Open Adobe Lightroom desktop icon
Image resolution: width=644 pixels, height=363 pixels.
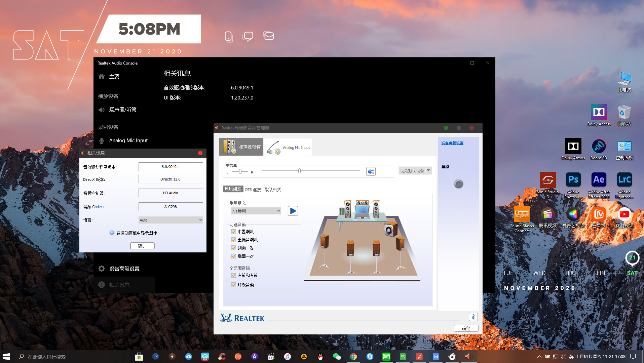click(624, 185)
